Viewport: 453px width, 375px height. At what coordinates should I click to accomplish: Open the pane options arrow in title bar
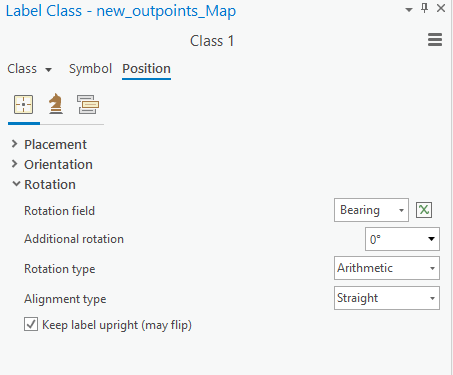click(x=409, y=10)
